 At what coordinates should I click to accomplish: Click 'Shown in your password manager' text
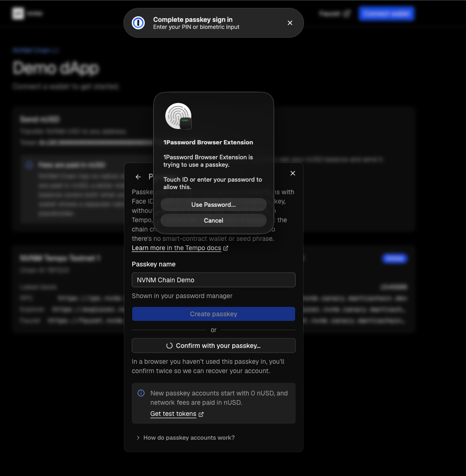pos(182,296)
